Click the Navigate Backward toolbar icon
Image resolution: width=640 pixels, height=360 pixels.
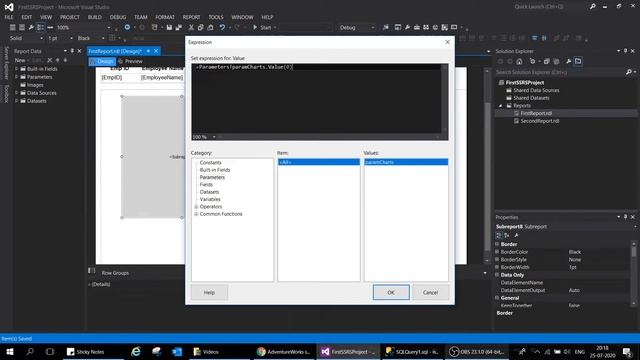[127, 27]
